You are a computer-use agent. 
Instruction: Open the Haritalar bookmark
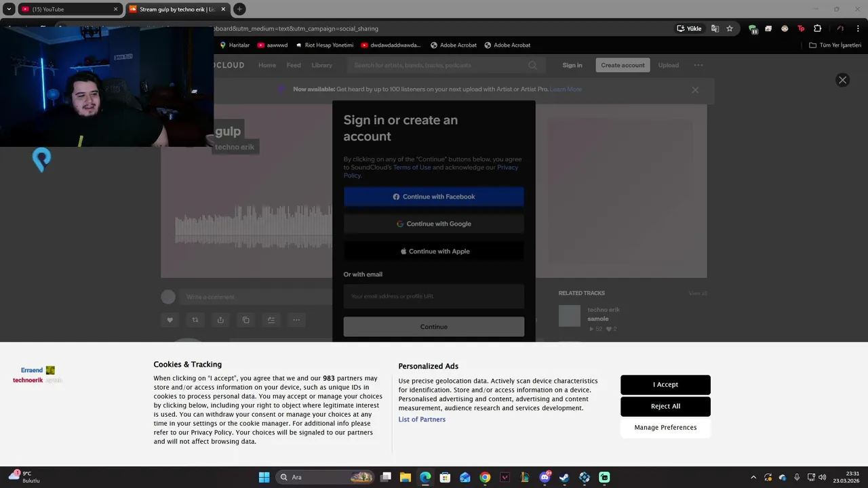coord(234,45)
